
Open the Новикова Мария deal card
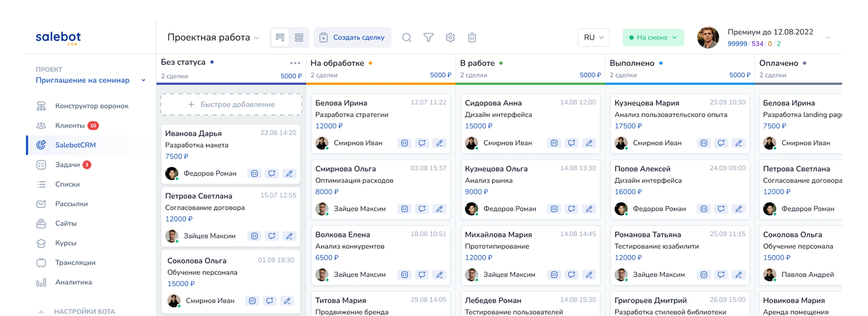point(800,304)
